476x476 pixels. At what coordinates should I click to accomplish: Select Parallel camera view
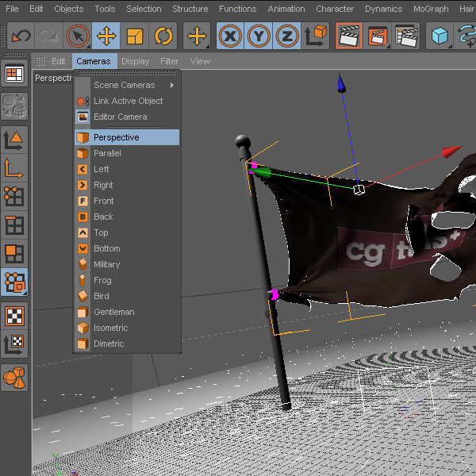click(127, 153)
